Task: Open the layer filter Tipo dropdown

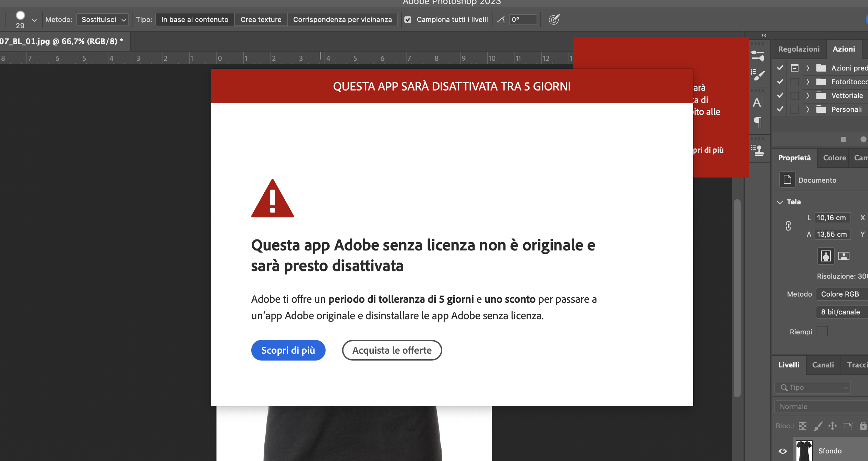Action: coord(813,387)
